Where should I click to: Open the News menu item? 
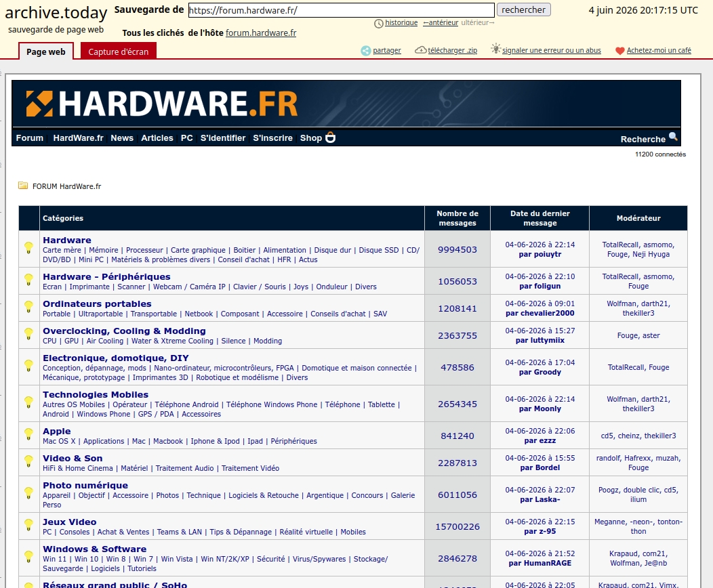[122, 138]
